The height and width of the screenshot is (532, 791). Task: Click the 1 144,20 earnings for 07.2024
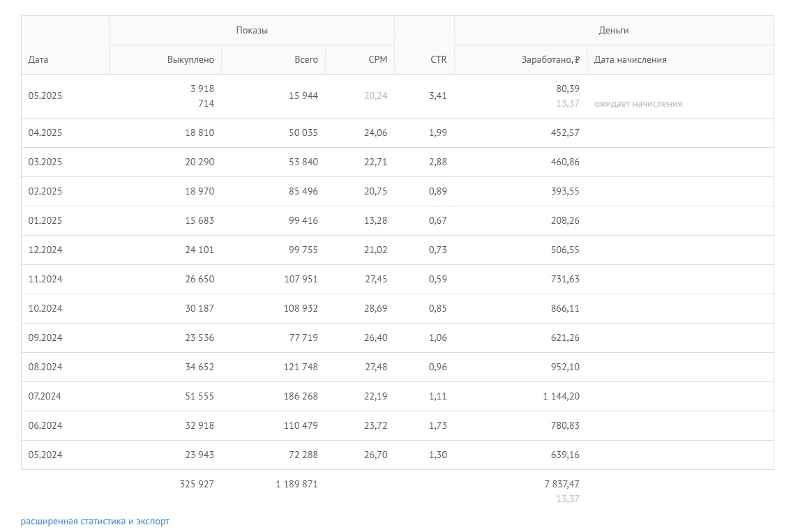point(561,396)
